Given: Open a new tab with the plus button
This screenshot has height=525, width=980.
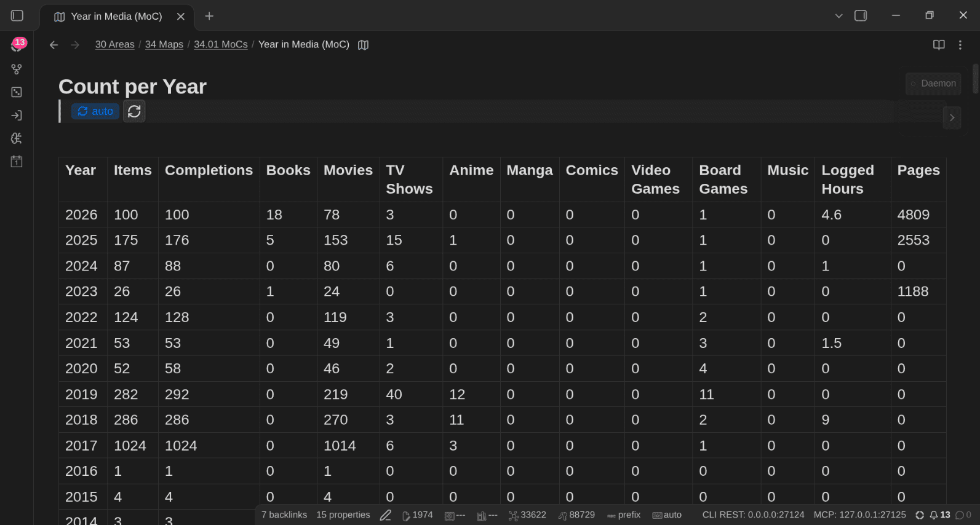Looking at the screenshot, I should click(209, 16).
